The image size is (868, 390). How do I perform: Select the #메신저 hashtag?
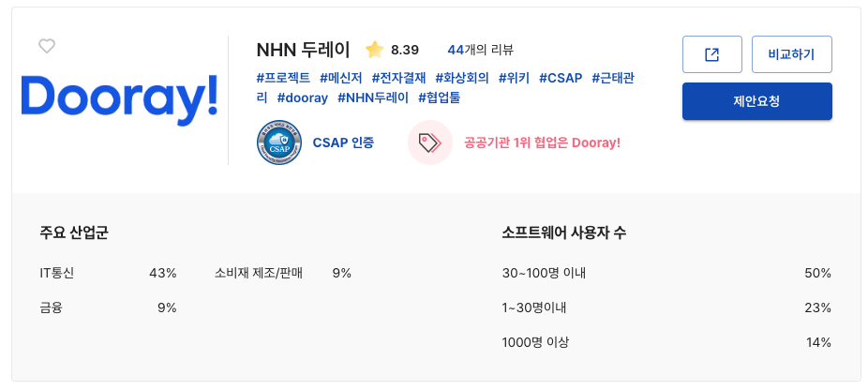pyautogui.click(x=340, y=77)
